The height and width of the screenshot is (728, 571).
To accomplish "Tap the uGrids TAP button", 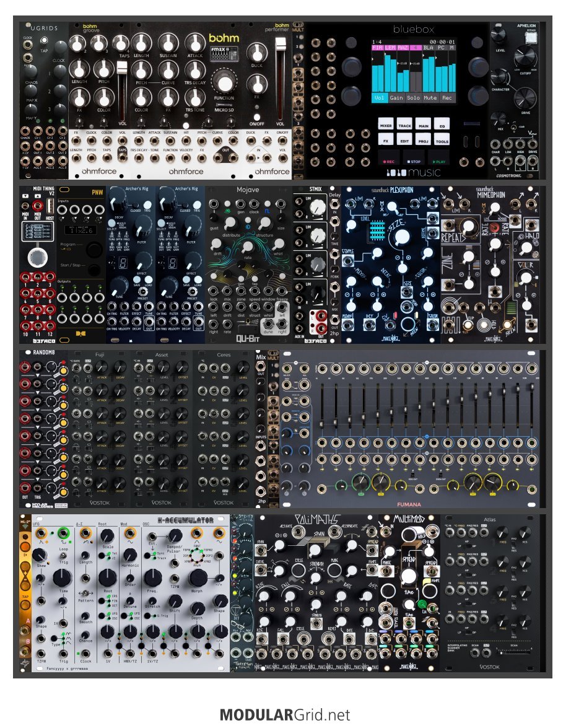I will click(45, 40).
